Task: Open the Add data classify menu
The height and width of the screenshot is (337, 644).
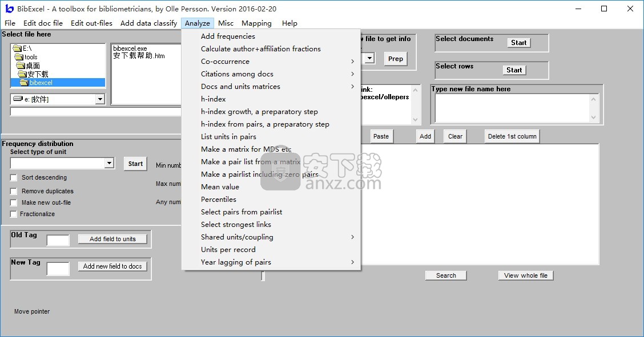Action: click(x=148, y=23)
